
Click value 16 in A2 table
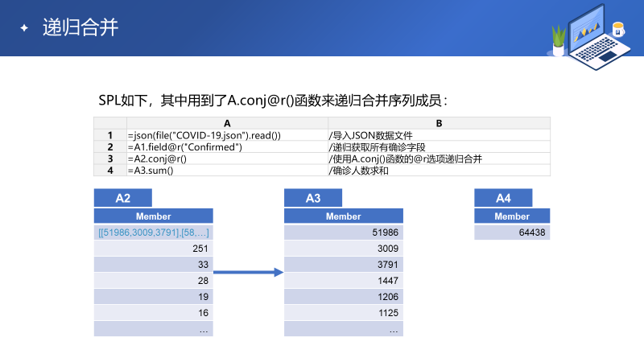[153, 312]
